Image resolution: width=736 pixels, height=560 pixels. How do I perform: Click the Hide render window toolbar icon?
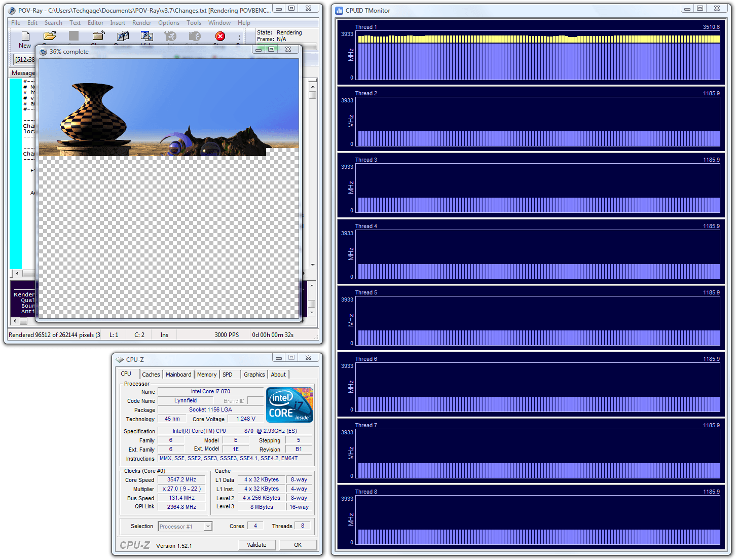click(147, 36)
